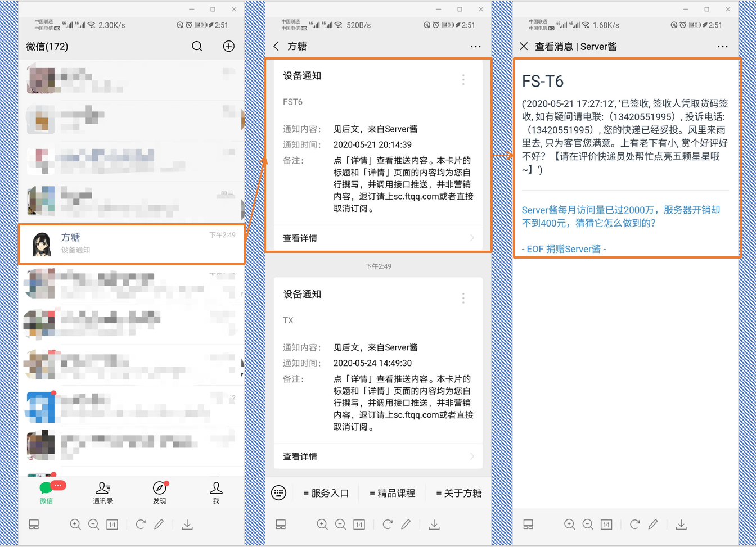The width and height of the screenshot is (756, 547).
Task: Click the FST6 card subtitle
Action: (x=292, y=102)
